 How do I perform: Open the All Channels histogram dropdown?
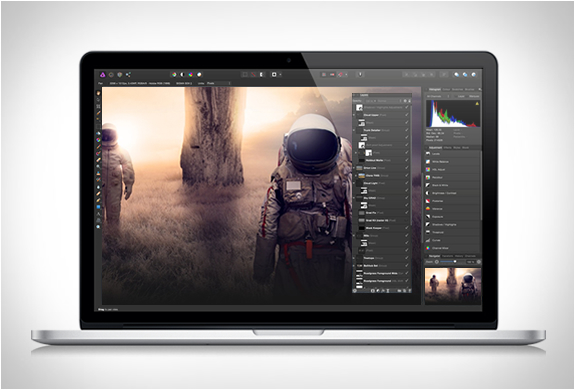[438, 96]
